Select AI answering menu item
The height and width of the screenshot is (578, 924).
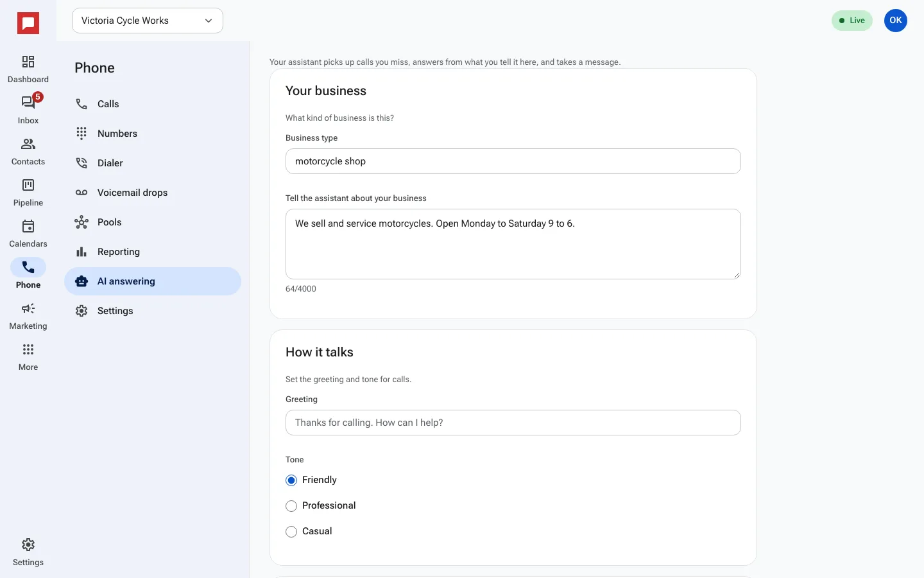pos(153,281)
